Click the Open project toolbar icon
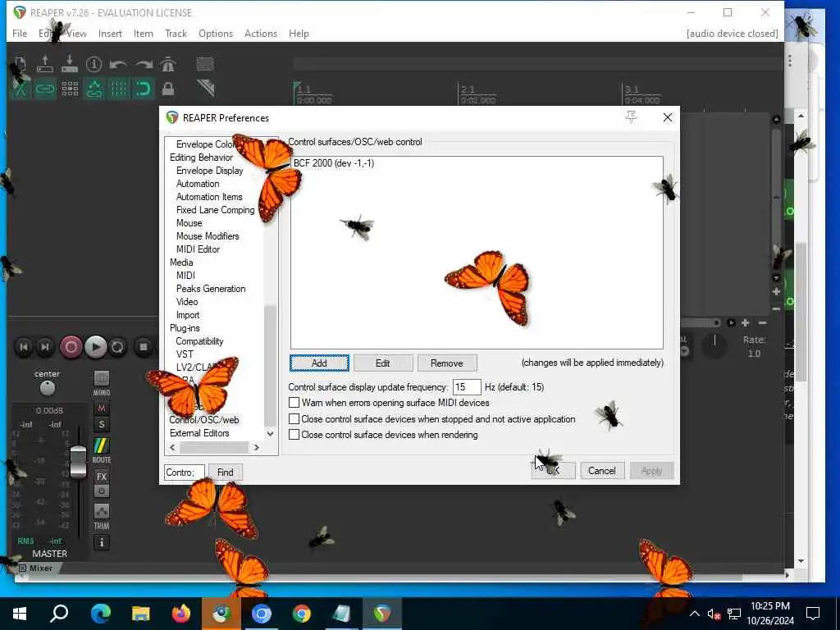Viewport: 840px width, 630px height. 45,64
